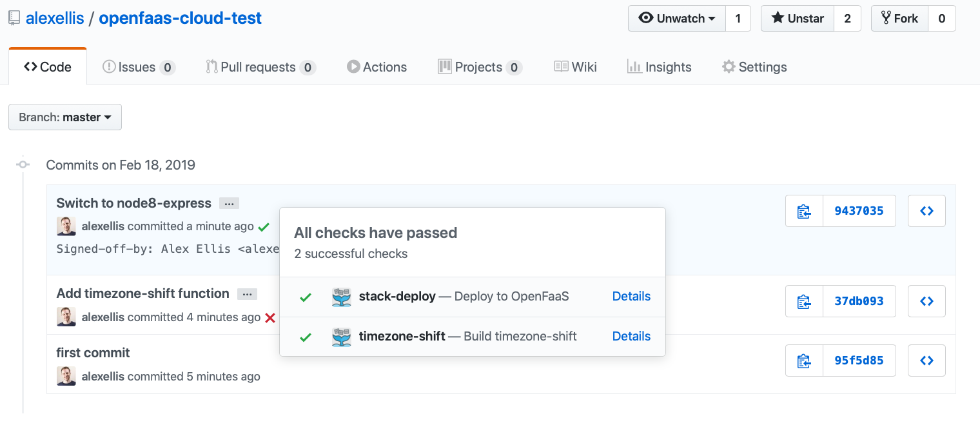Expand Switch to node8-express commit description
The image size is (980, 425).
[x=229, y=204]
